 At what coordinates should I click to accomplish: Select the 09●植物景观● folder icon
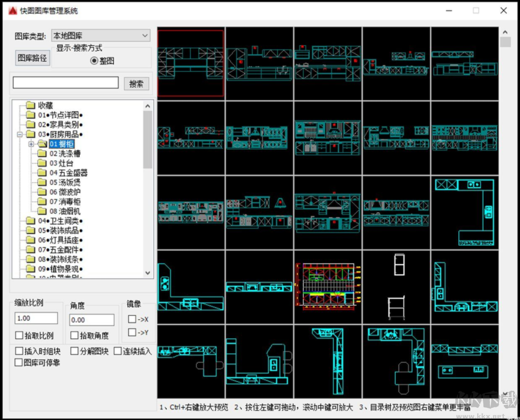click(x=30, y=269)
